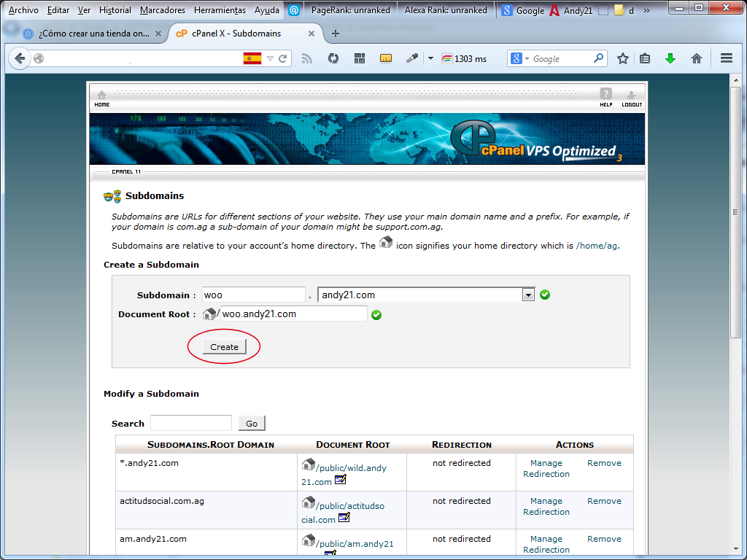Click Remove for *.andy21.com
The height and width of the screenshot is (560, 747).
click(604, 463)
